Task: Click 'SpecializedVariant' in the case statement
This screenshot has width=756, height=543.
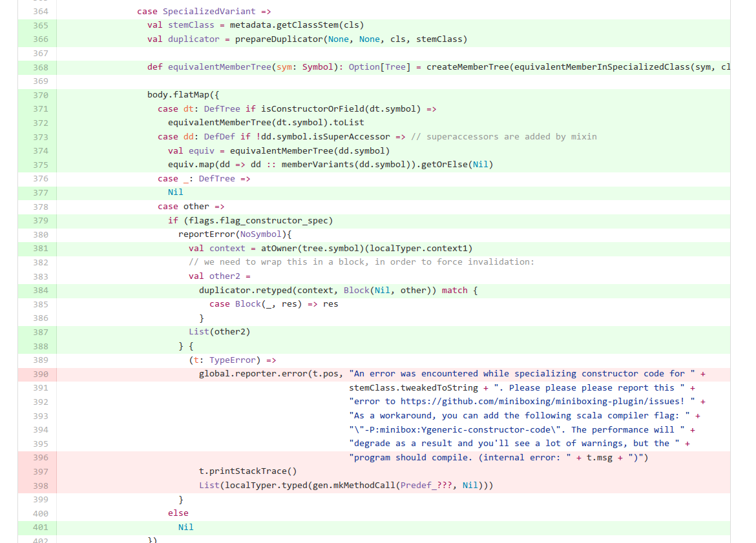Action: coord(209,11)
